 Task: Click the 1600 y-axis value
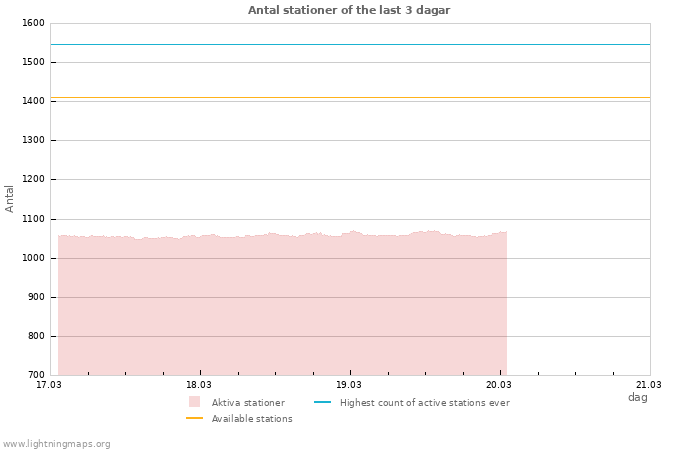33,23
